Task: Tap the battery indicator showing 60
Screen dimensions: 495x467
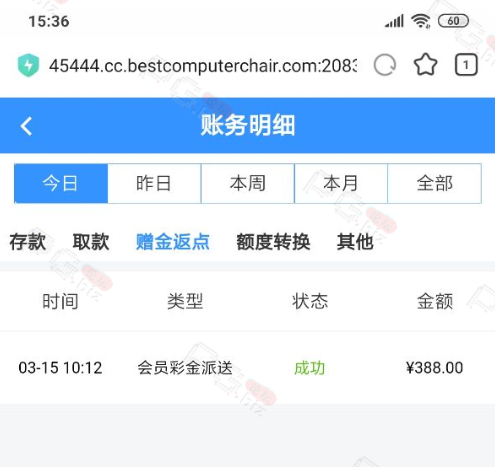Action: click(x=453, y=21)
